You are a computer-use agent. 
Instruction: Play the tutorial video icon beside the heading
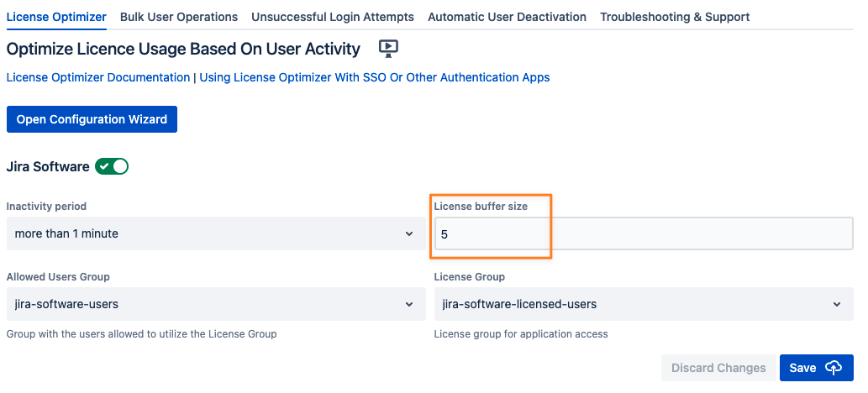387,49
